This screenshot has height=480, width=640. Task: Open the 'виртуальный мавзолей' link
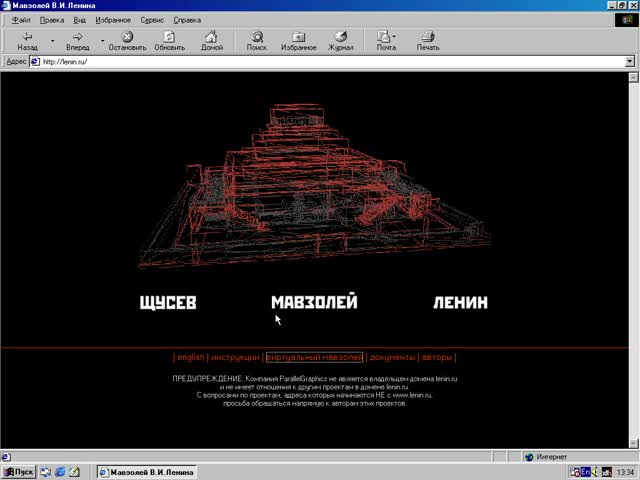pos(314,357)
